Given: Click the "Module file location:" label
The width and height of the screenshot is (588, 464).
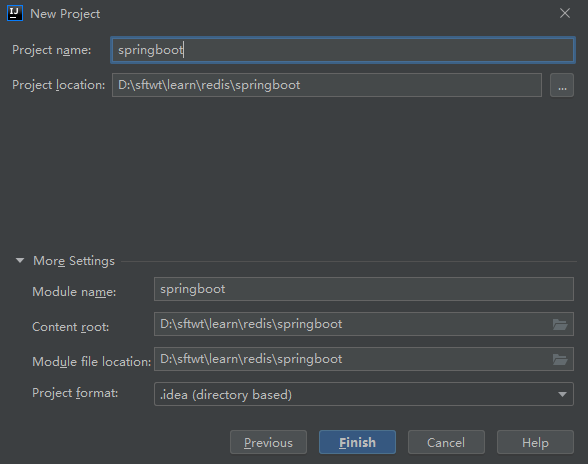Looking at the screenshot, I should pyautogui.click(x=92, y=362).
